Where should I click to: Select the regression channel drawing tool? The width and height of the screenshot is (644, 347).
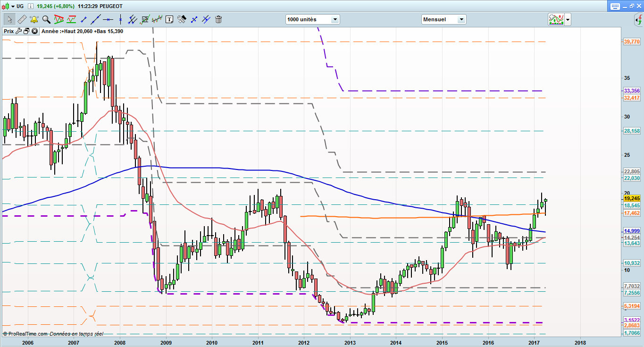[x=157, y=19]
